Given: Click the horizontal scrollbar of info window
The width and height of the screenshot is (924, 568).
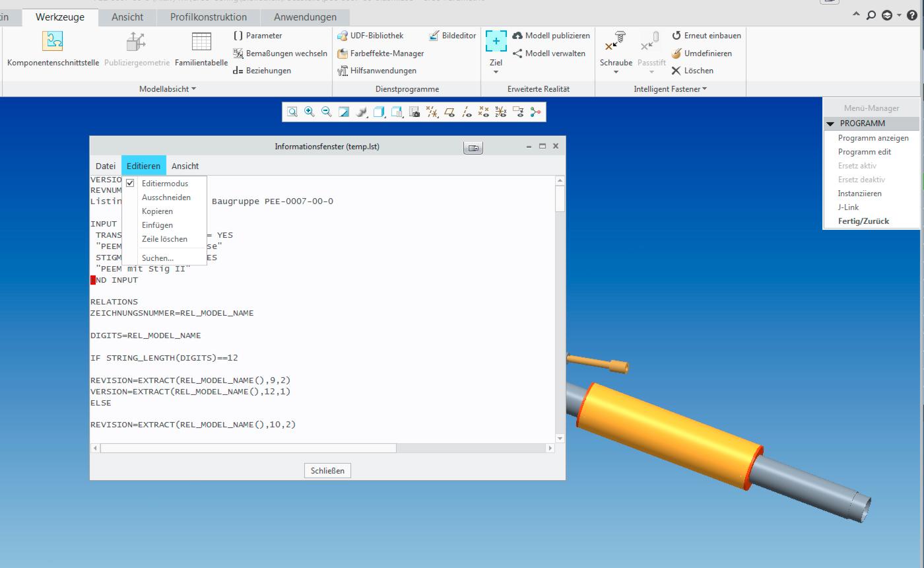Looking at the screenshot, I should (x=248, y=448).
